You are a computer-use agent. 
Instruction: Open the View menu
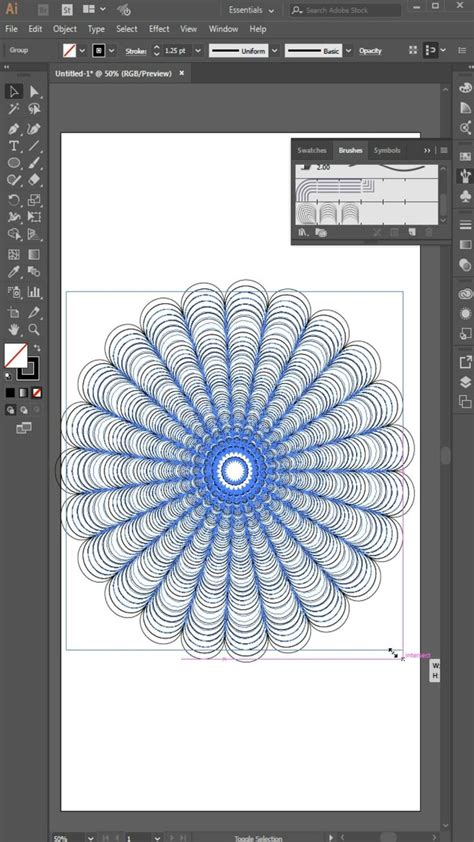coord(188,29)
